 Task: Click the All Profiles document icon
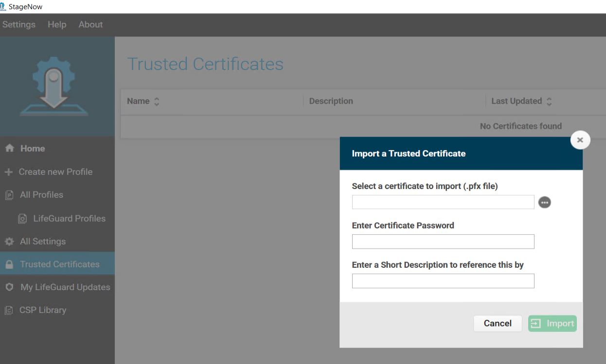9,195
